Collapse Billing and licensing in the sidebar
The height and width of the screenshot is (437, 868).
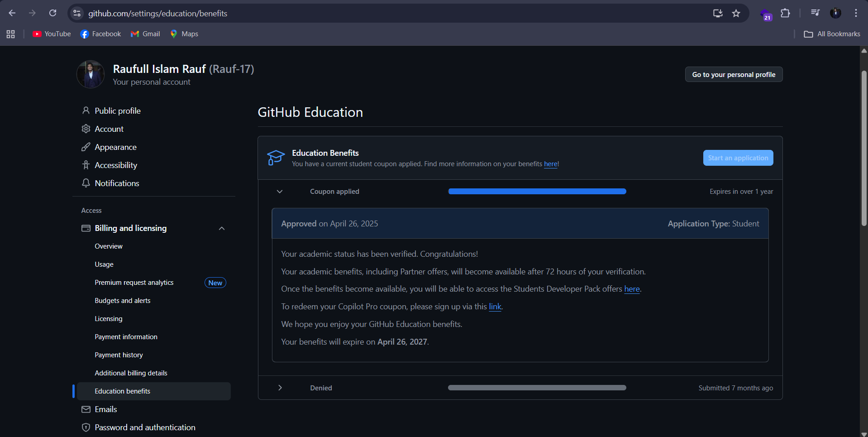pyautogui.click(x=221, y=228)
